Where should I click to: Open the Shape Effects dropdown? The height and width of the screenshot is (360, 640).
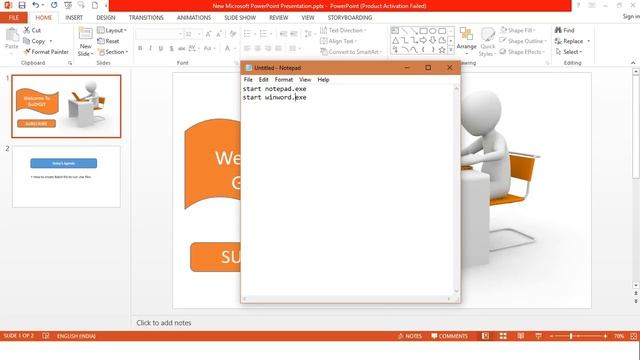[522, 52]
